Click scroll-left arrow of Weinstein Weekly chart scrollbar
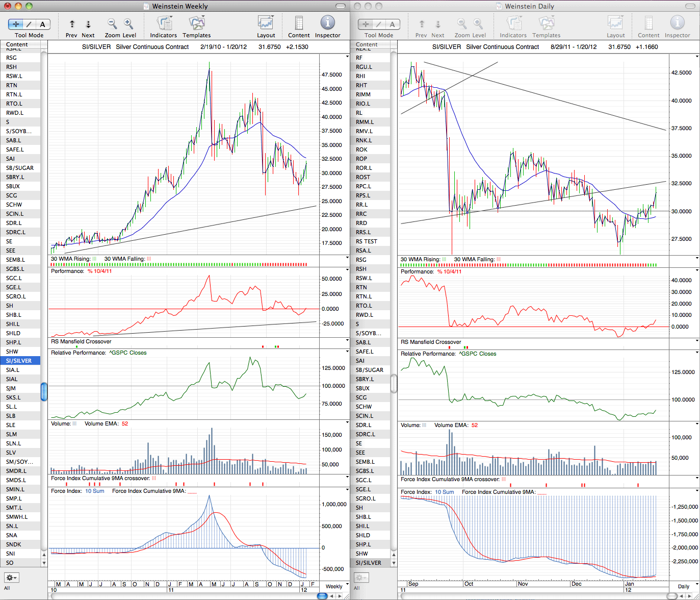The image size is (700, 600). pyautogui.click(x=332, y=595)
